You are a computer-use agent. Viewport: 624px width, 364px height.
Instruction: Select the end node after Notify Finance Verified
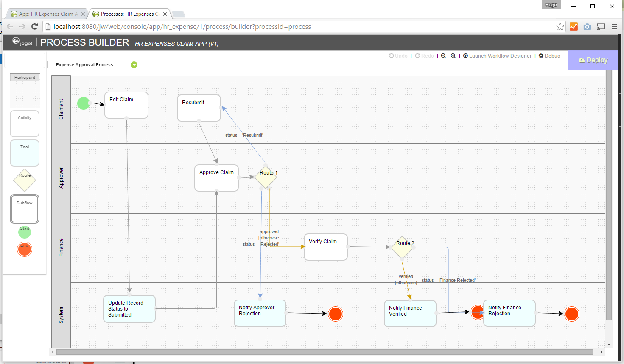(x=477, y=313)
